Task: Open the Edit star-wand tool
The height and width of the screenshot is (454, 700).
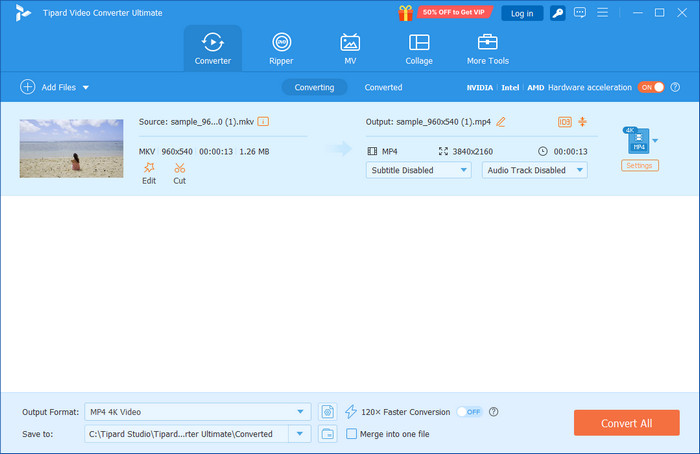Action: pyautogui.click(x=149, y=173)
